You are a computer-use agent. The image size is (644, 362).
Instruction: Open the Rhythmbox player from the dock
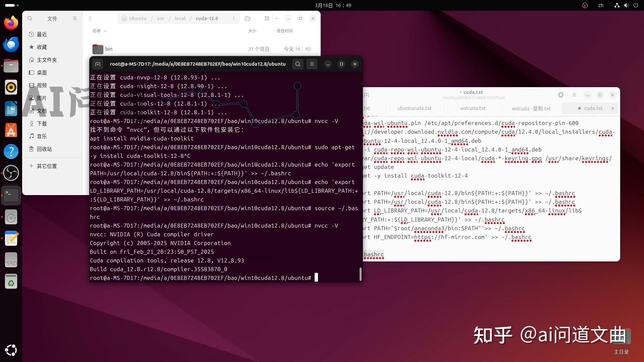click(x=11, y=87)
